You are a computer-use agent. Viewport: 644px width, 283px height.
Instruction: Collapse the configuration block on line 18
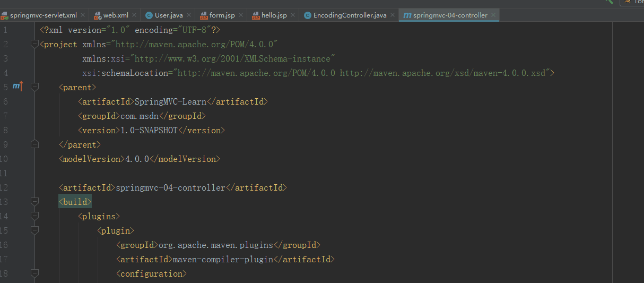tap(35, 273)
